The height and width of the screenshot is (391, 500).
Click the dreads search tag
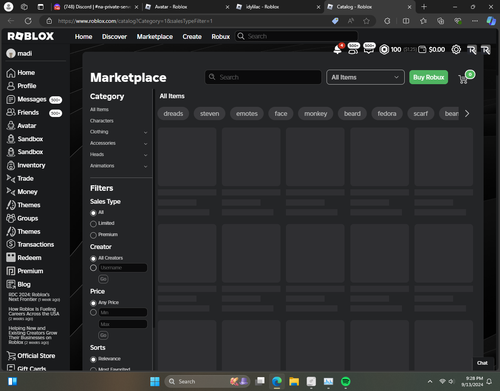point(173,114)
